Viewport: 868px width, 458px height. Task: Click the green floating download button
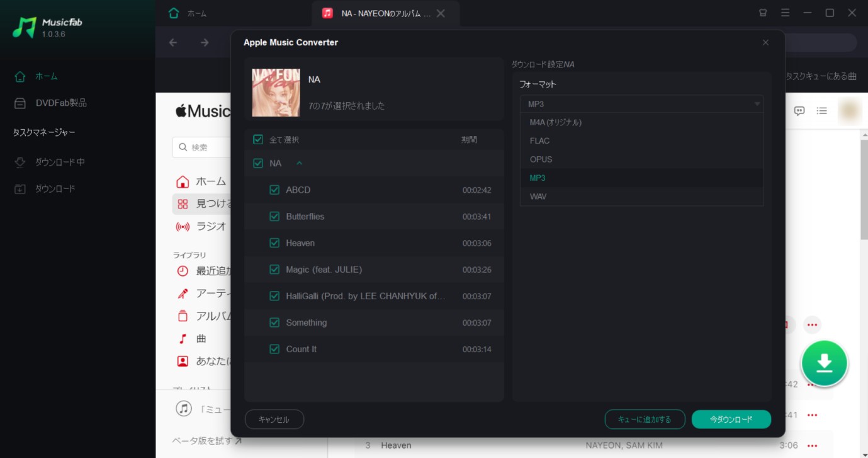(825, 363)
